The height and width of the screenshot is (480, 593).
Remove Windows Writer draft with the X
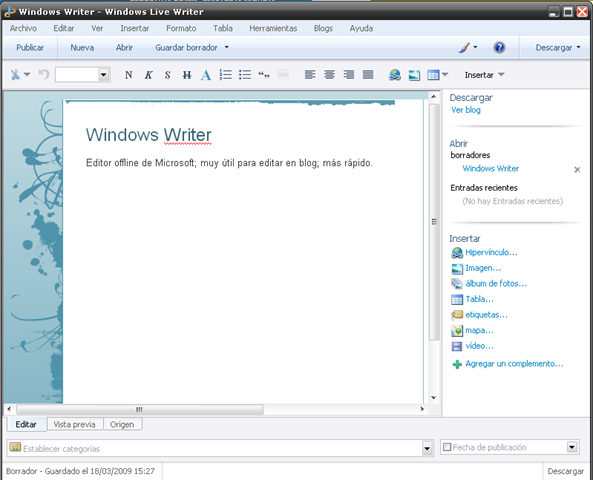click(577, 170)
